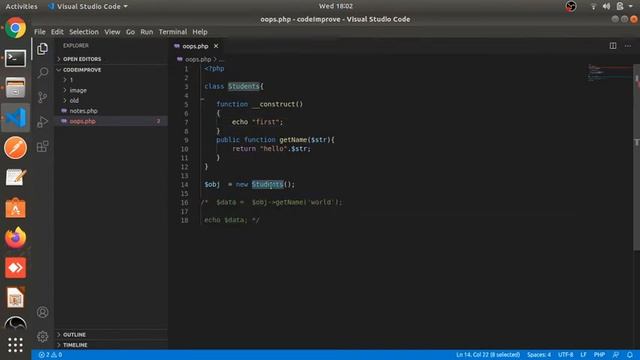
Task: Open Ubuntu Software from the dock
Action: 16,208
